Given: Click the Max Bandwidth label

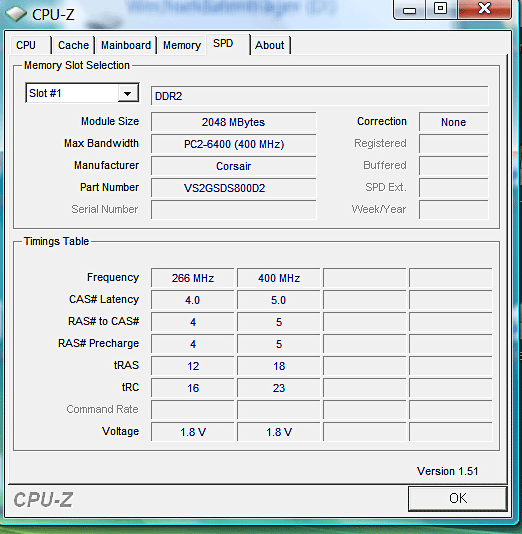Looking at the screenshot, I should 101,143.
